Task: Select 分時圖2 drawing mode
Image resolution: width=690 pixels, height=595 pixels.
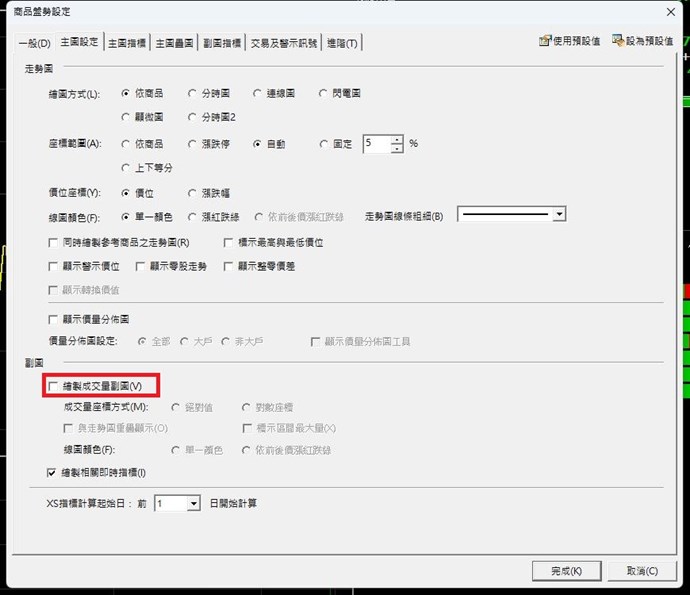Action: pyautogui.click(x=192, y=117)
